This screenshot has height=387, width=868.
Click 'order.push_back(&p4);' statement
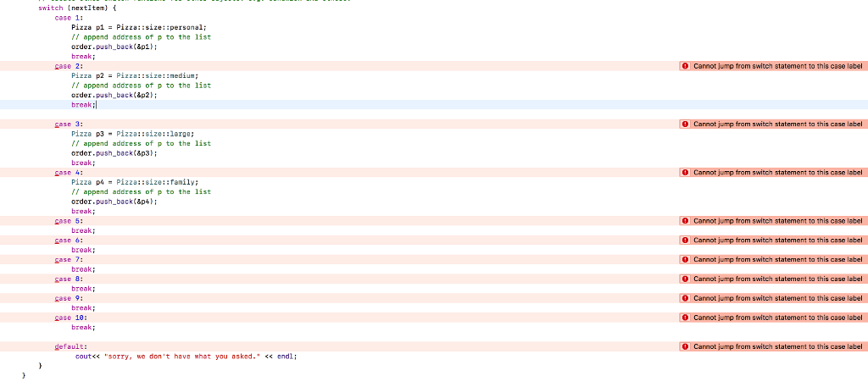(114, 202)
